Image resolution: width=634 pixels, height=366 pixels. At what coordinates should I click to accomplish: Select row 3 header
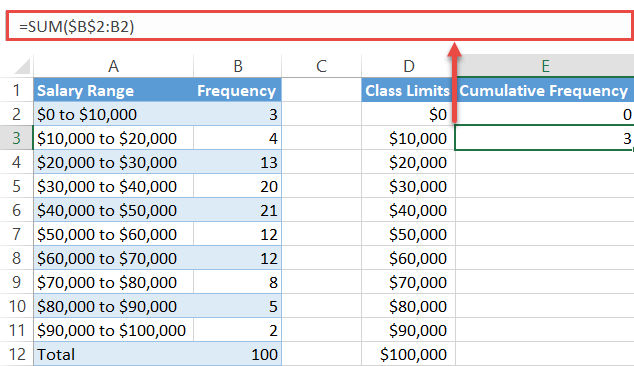pos(17,138)
